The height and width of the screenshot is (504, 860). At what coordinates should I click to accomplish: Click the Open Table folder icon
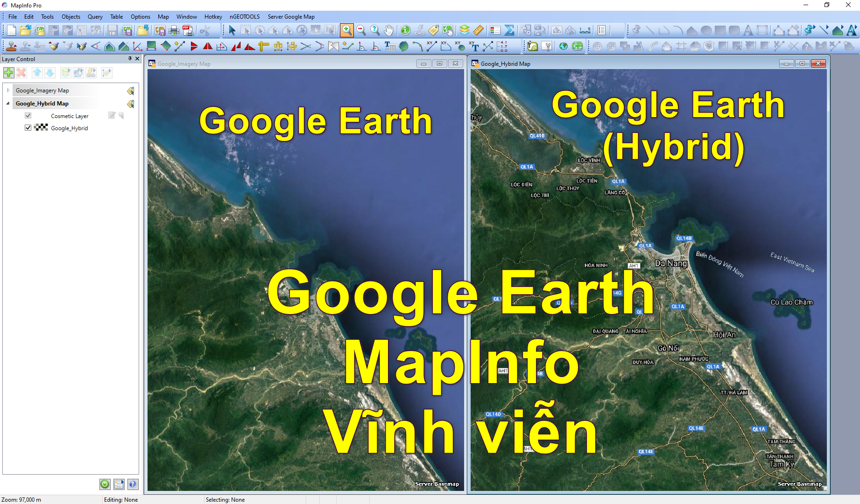click(x=25, y=30)
